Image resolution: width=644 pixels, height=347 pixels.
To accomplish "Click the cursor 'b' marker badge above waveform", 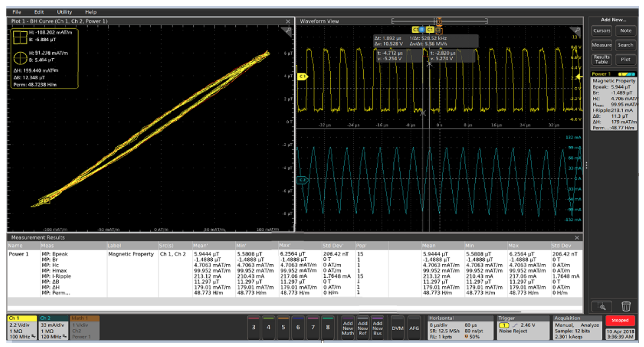I will 422,29.
